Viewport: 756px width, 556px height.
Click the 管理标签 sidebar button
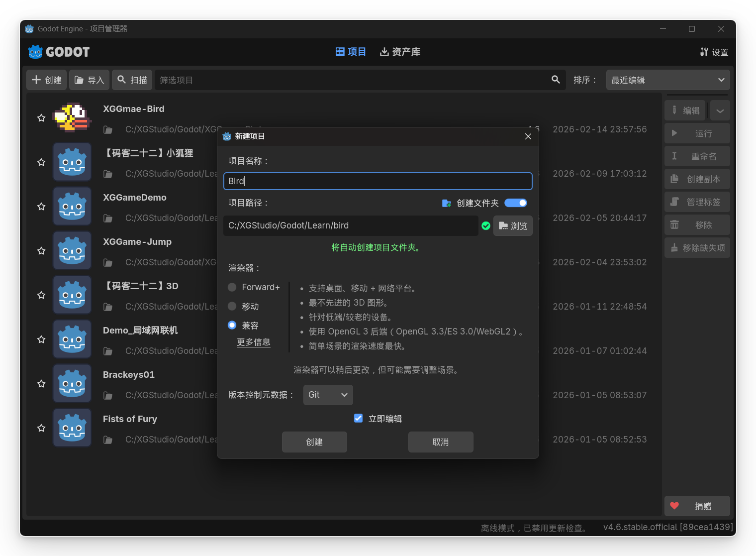[x=697, y=202]
